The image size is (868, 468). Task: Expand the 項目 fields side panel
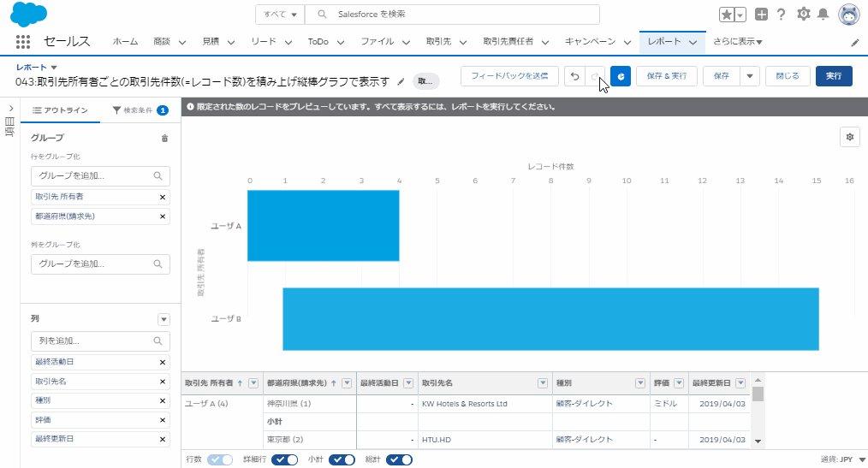point(10,109)
